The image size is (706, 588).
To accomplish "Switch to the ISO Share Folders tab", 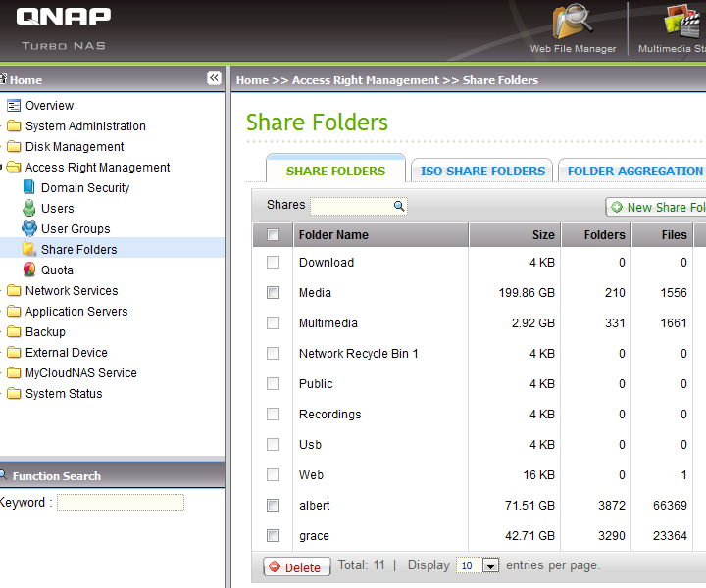I will click(x=481, y=171).
